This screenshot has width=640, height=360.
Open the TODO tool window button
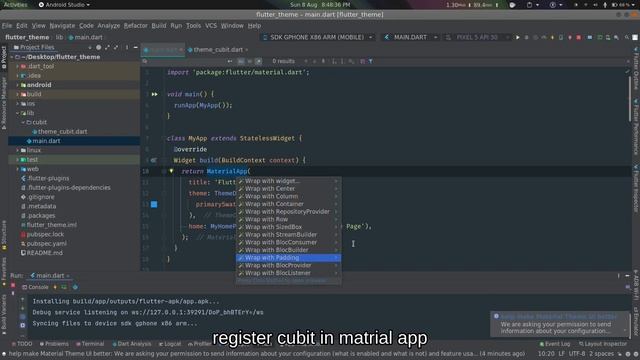pos(22,344)
